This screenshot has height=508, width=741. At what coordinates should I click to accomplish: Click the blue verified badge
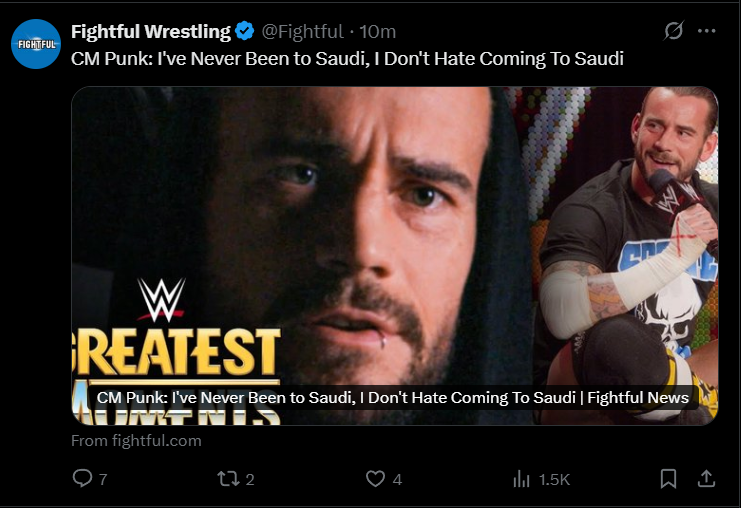[x=245, y=32]
